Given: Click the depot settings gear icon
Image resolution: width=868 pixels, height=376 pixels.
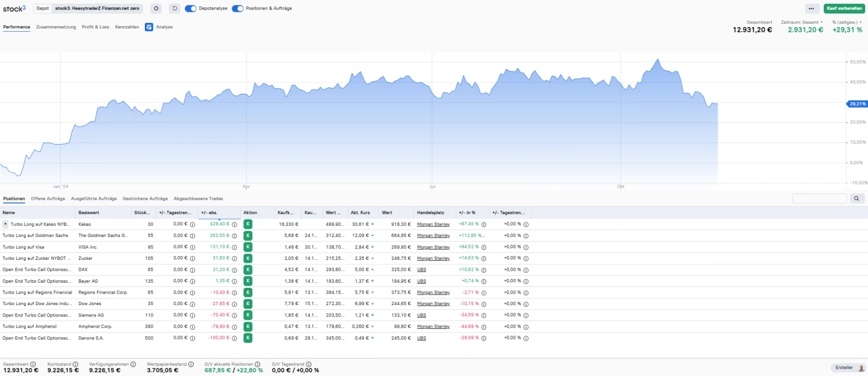Looking at the screenshot, I should point(156,8).
